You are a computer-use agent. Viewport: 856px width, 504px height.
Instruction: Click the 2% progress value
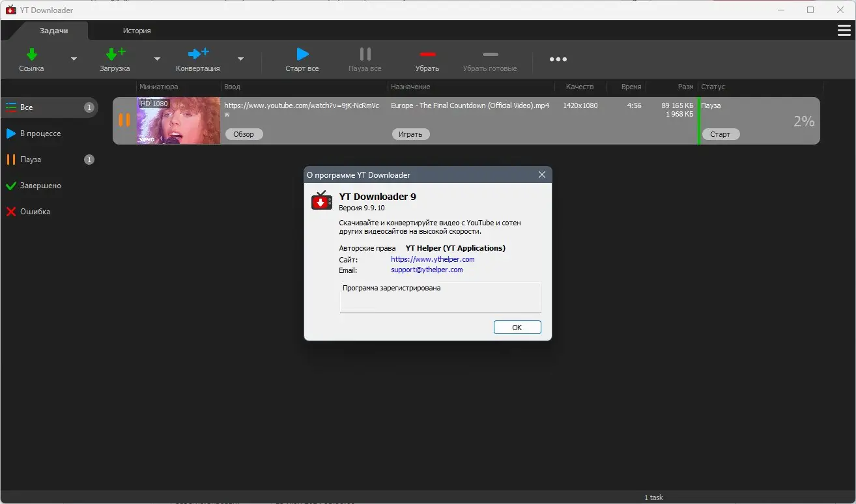pos(804,121)
